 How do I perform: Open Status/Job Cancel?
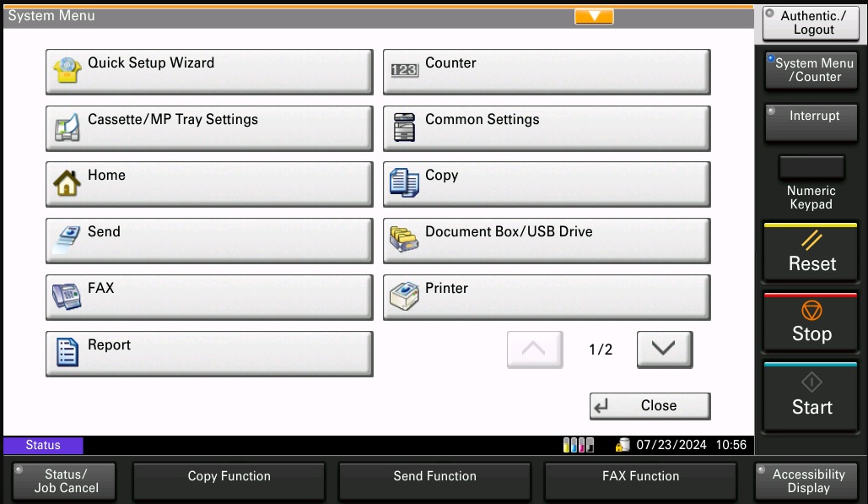pyautogui.click(x=65, y=480)
